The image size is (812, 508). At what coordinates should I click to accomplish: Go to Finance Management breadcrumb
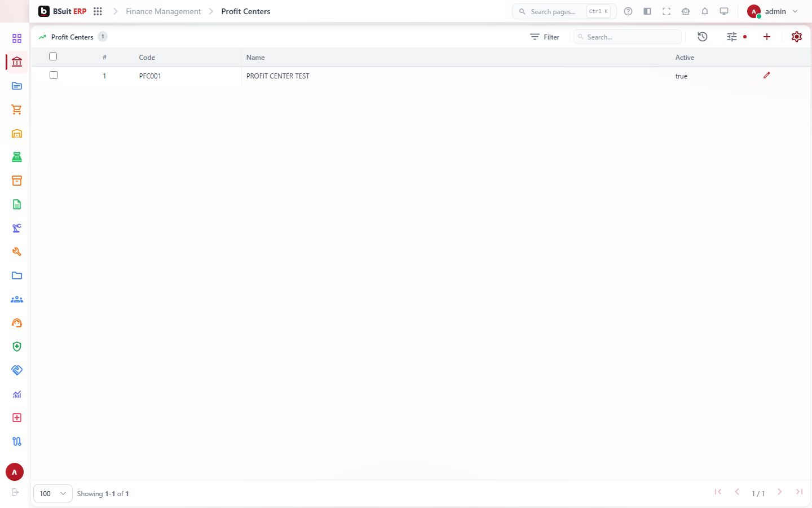(164, 11)
